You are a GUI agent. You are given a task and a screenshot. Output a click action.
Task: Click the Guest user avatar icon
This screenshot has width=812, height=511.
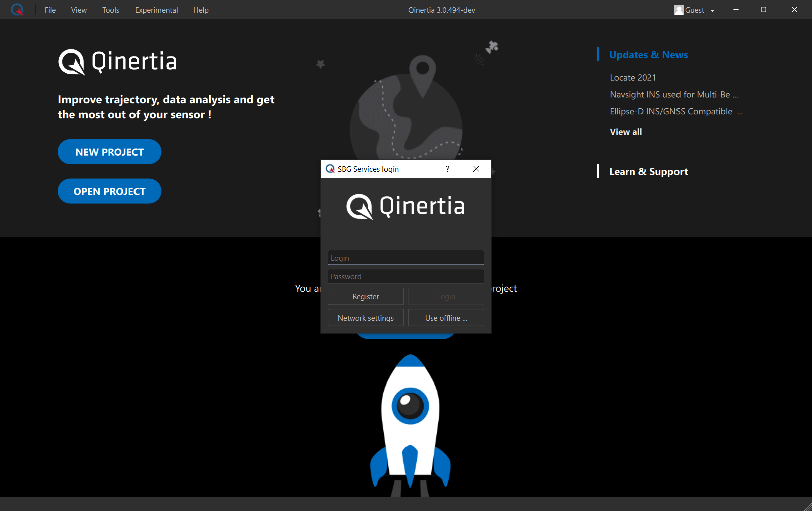pos(679,10)
